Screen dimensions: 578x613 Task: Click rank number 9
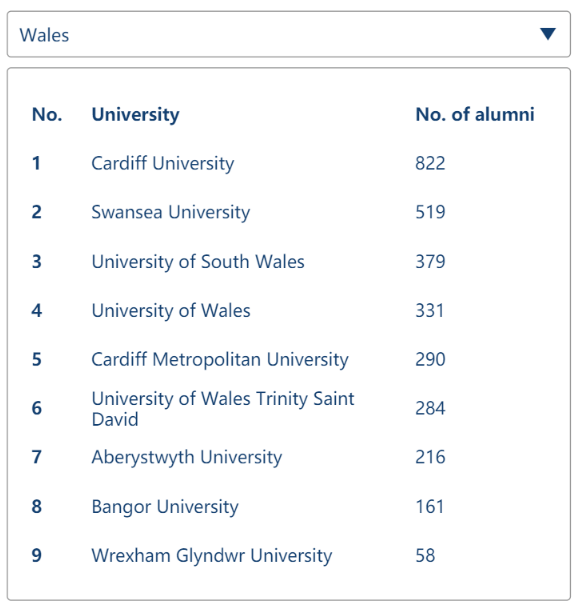pyautogui.click(x=36, y=555)
